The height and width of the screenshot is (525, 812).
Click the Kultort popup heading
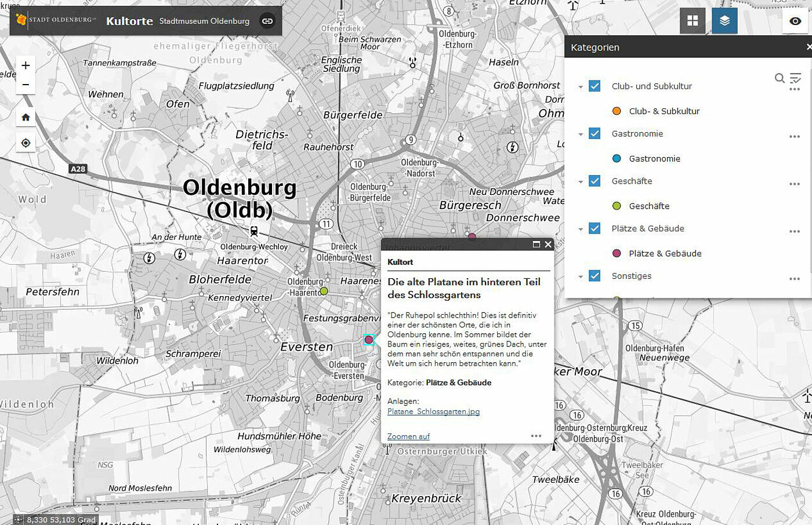point(400,262)
